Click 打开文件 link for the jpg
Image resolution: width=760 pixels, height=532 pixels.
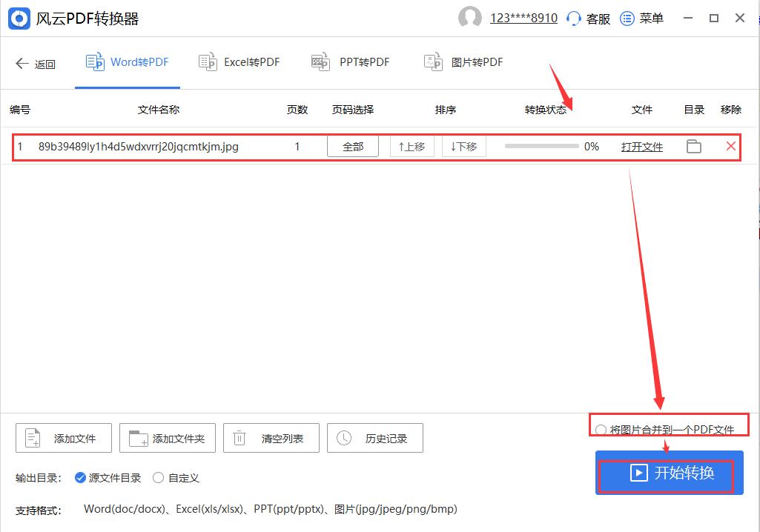(x=641, y=146)
